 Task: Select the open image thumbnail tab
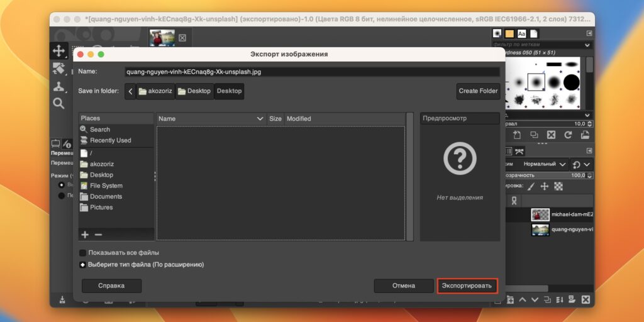(162, 37)
